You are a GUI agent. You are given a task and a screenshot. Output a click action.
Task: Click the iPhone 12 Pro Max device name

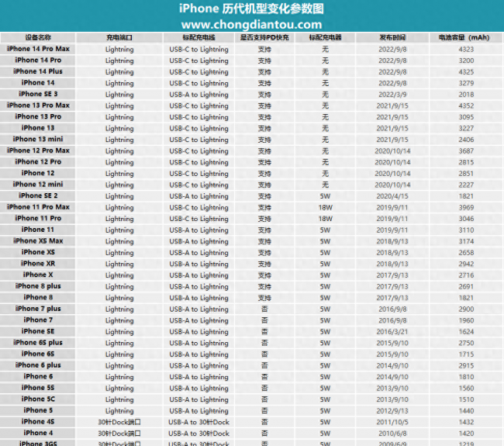coord(38,150)
